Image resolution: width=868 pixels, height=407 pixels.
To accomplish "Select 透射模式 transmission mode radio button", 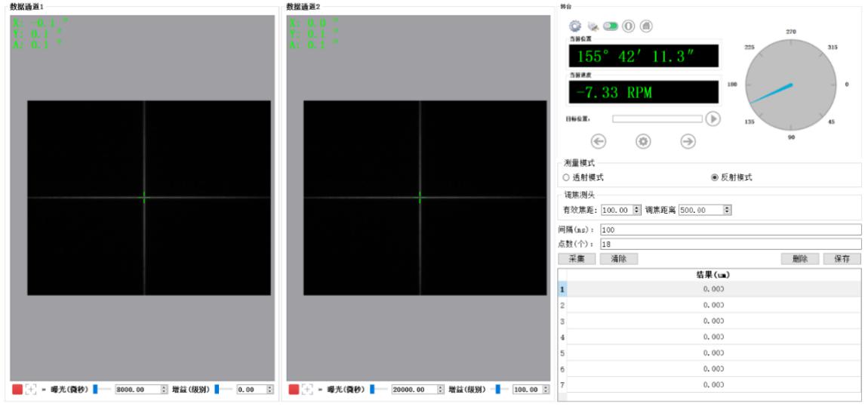I will 566,177.
